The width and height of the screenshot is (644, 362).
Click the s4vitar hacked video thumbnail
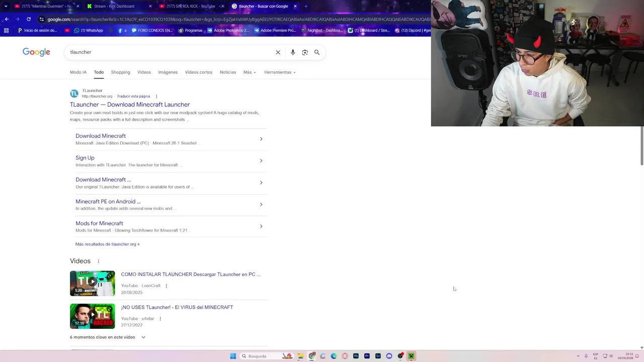[92, 316]
